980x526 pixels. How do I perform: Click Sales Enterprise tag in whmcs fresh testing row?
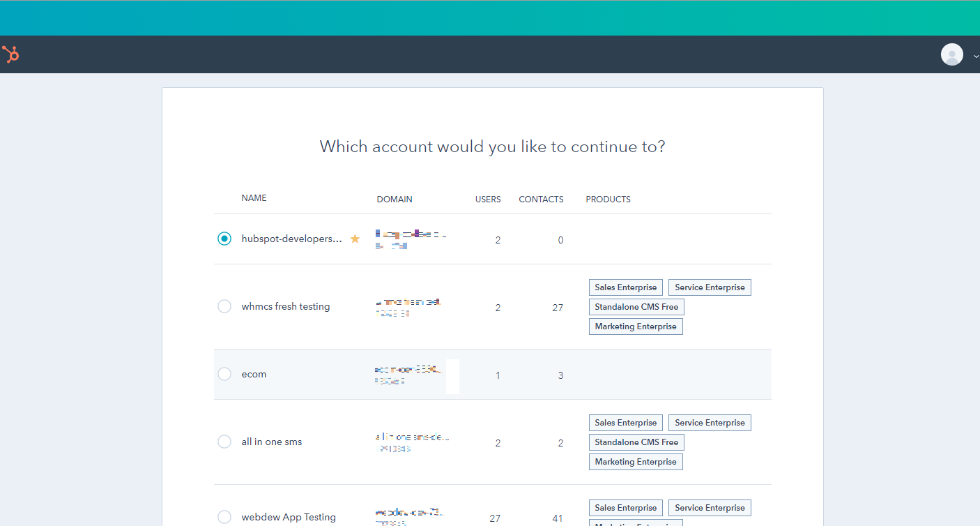click(x=626, y=287)
